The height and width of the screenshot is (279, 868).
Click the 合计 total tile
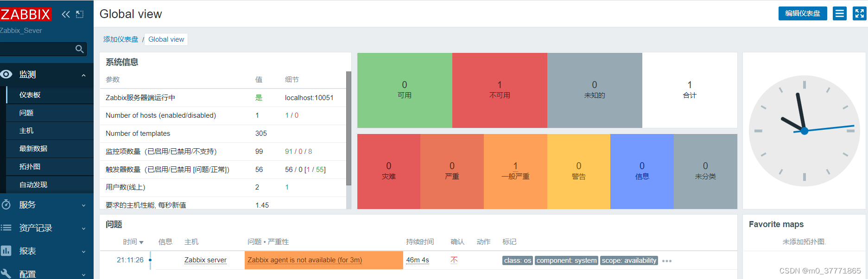point(690,90)
